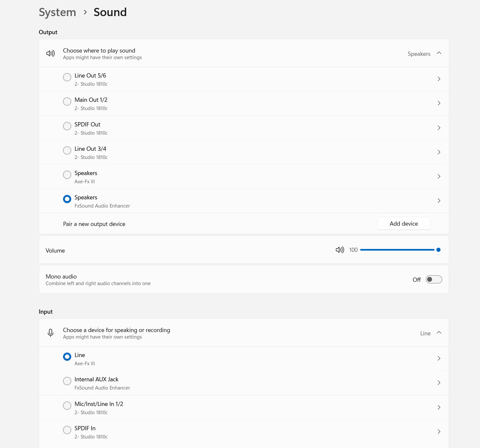Go back to System breadcrumb
480x448 pixels.
57,12
